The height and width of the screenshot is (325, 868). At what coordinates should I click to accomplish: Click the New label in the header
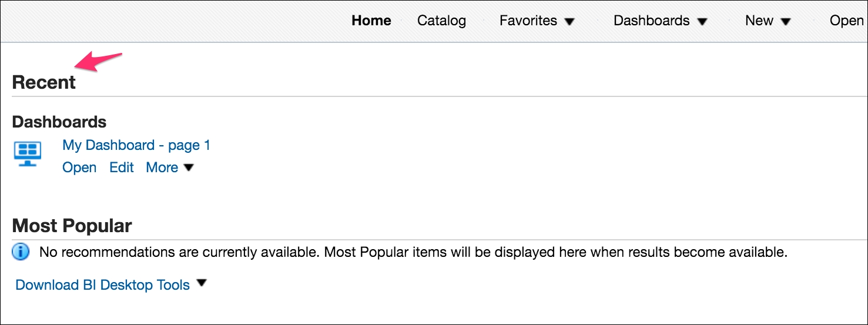tap(759, 21)
